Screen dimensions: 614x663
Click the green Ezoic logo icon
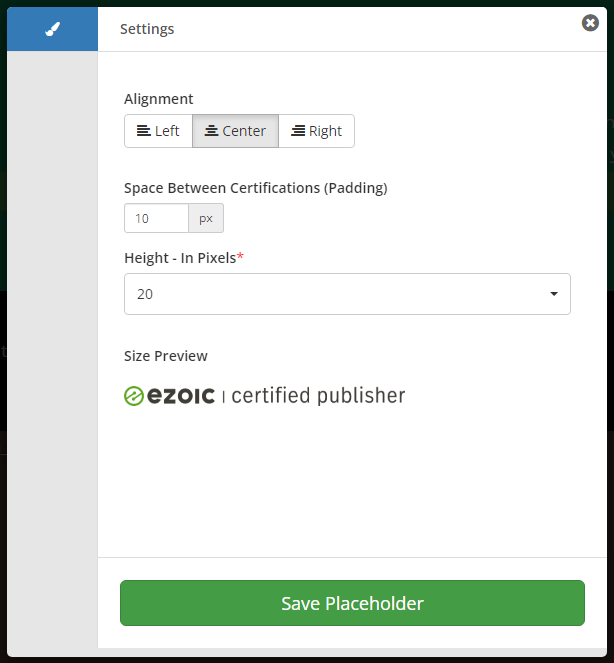tap(135, 396)
